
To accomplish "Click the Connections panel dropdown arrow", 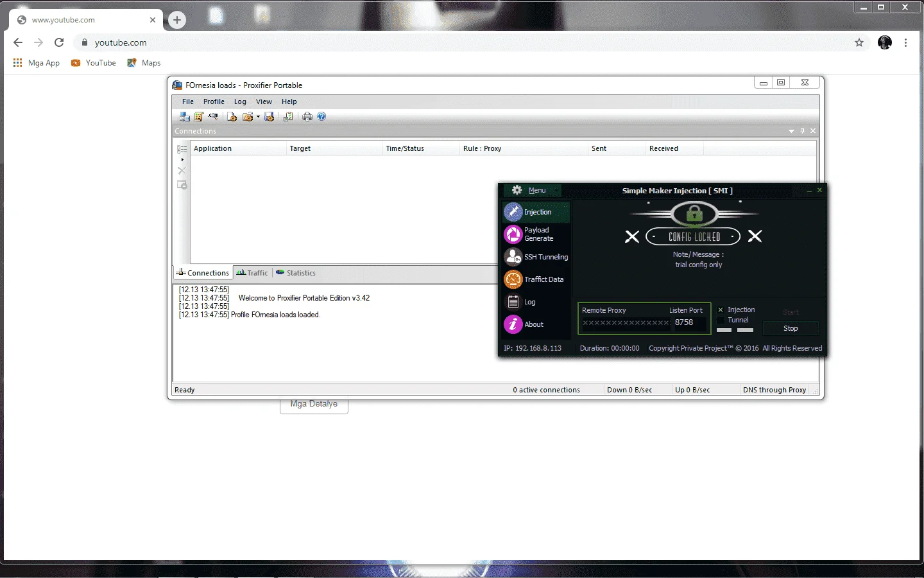I will [791, 131].
